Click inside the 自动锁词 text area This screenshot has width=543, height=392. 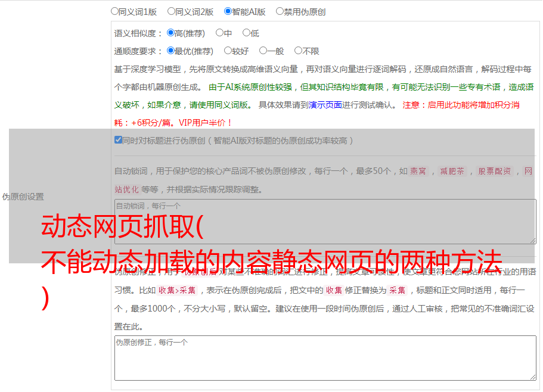point(325,222)
